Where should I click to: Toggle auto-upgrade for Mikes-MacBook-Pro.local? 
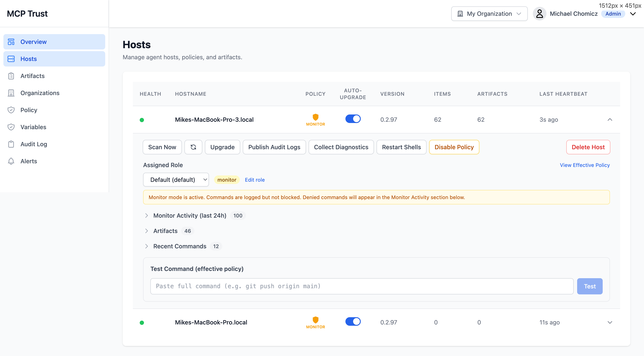click(353, 321)
